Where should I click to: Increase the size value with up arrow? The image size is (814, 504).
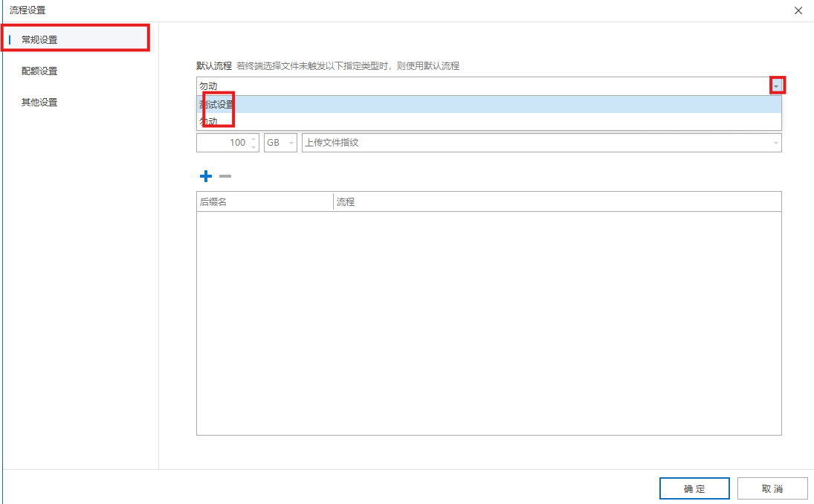tap(254, 138)
